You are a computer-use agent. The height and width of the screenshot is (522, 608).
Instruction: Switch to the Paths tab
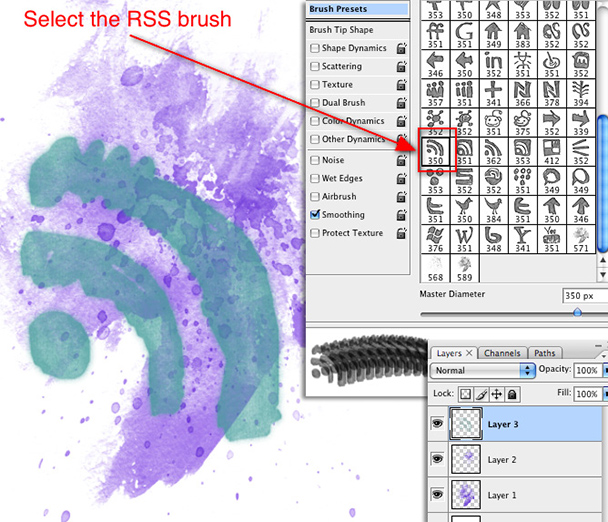point(544,353)
